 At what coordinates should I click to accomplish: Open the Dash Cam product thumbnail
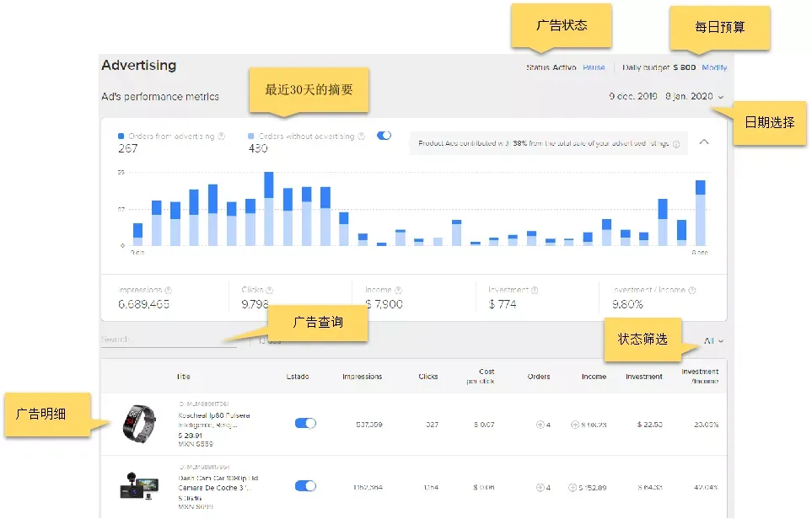pos(139,485)
